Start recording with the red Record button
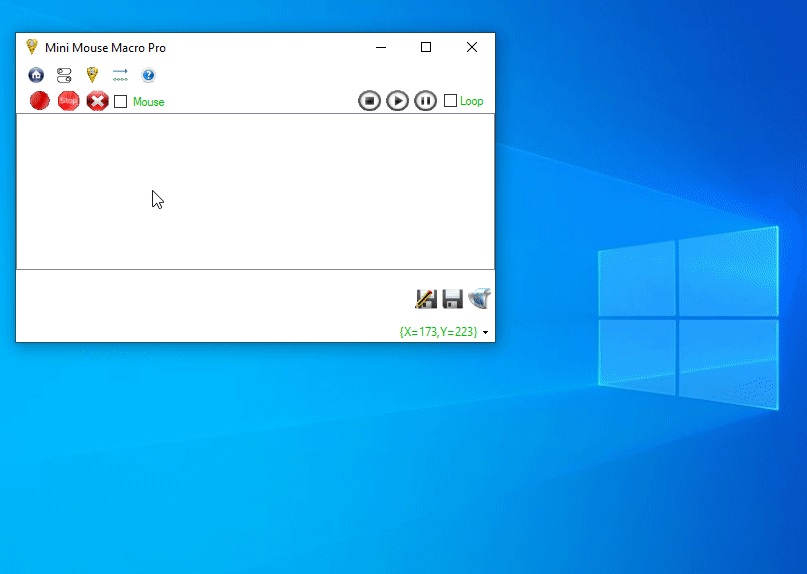Screen dimensions: 807x574 pyautogui.click(x=40, y=101)
